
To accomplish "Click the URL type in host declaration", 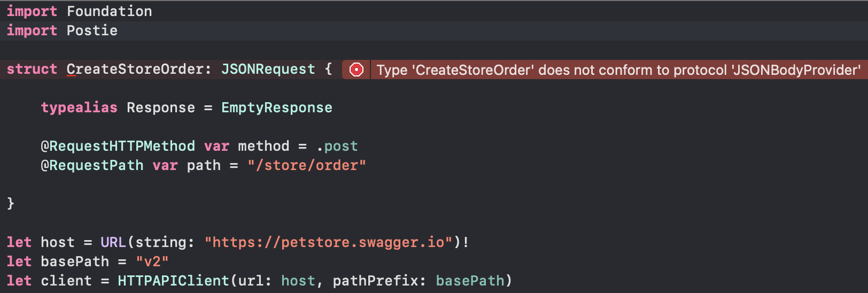I will [x=113, y=242].
